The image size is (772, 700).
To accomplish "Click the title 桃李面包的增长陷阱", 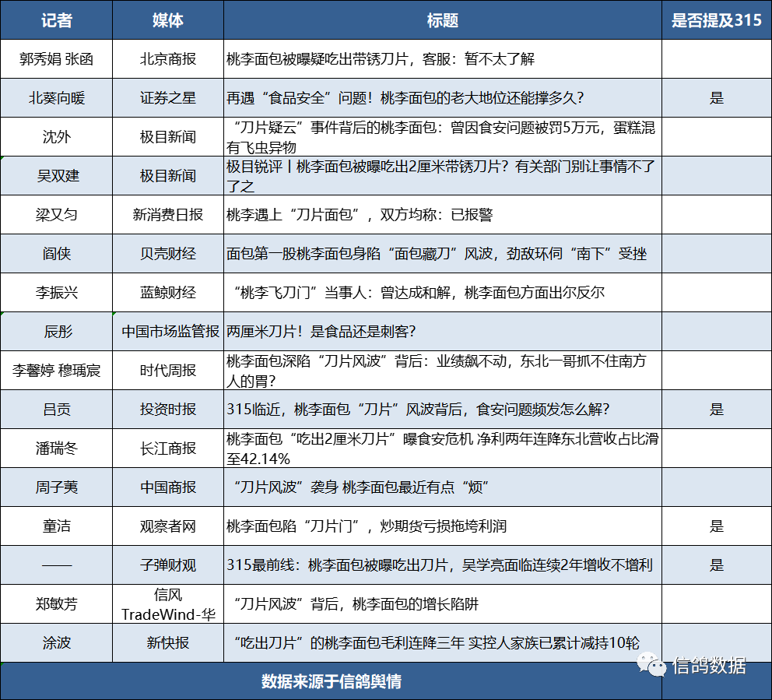I will point(443,604).
